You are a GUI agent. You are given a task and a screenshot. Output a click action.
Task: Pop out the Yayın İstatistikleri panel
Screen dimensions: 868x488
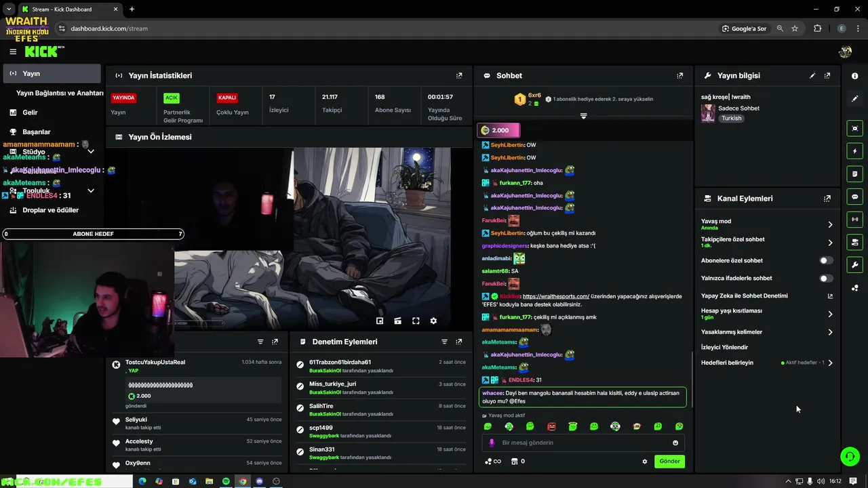click(x=459, y=76)
